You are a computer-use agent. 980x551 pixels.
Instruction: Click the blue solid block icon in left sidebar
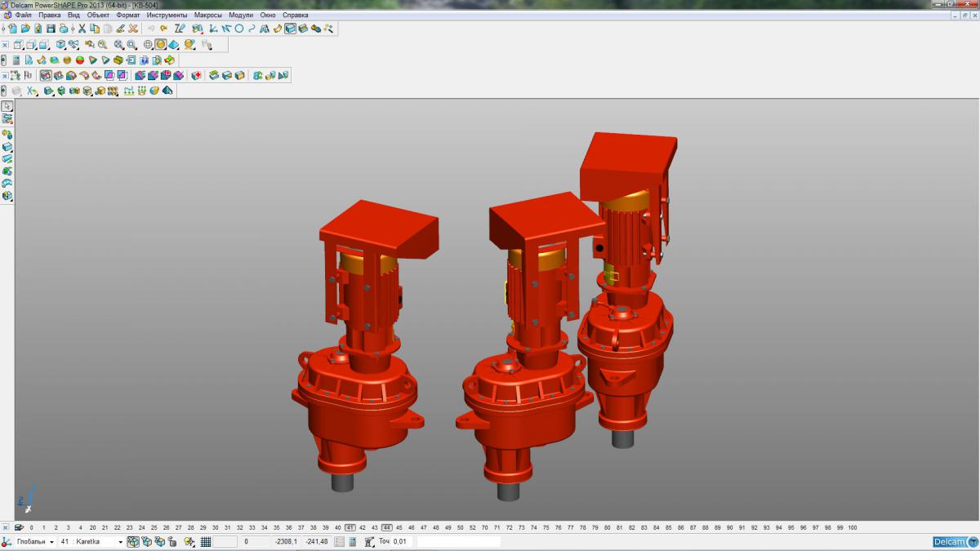tap(7, 146)
